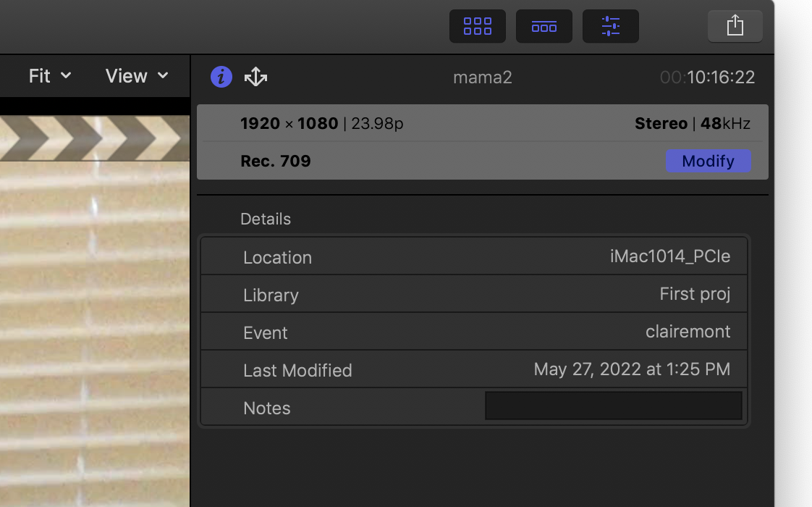The height and width of the screenshot is (507, 812).
Task: Open the Share inspector arrows icon
Action: pyautogui.click(x=255, y=77)
